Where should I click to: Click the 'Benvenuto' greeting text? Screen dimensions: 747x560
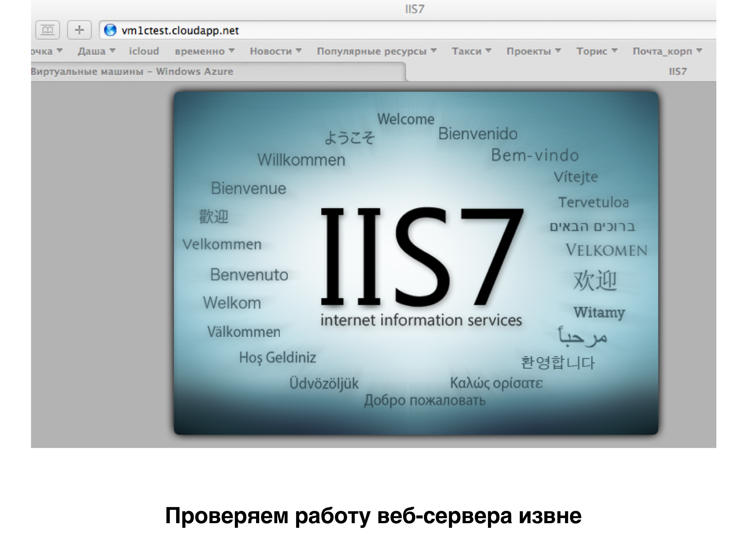249,275
